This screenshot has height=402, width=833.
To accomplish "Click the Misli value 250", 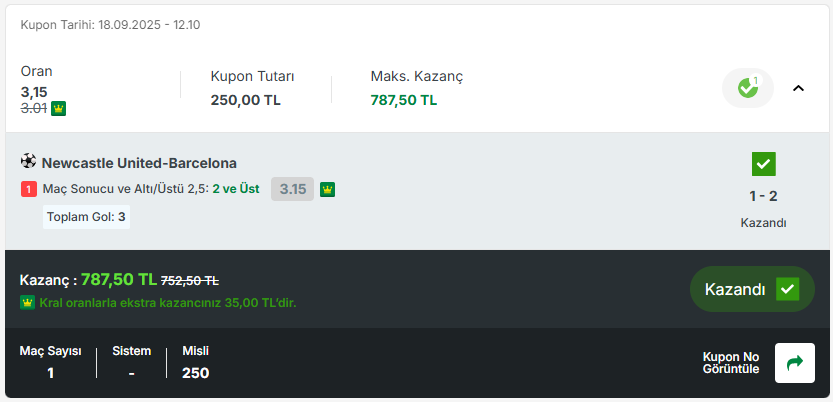I will tap(195, 373).
